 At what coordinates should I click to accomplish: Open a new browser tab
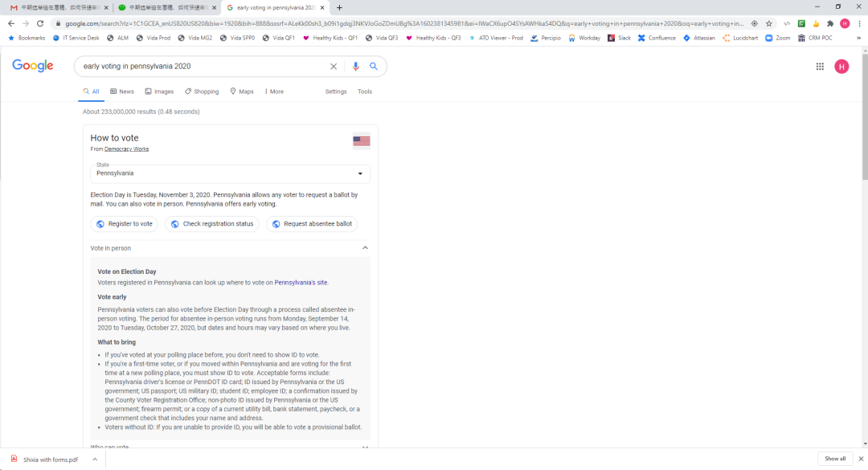(339, 7)
